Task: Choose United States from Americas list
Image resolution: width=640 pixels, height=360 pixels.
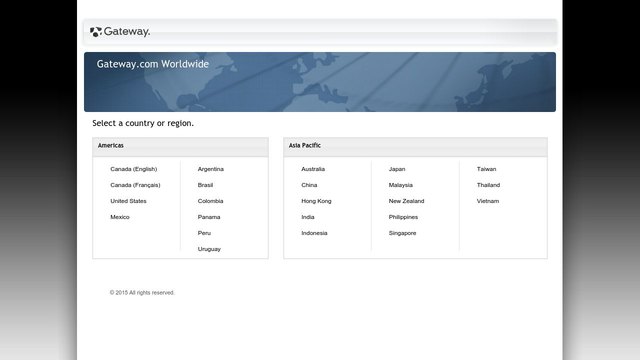Action: point(128,201)
